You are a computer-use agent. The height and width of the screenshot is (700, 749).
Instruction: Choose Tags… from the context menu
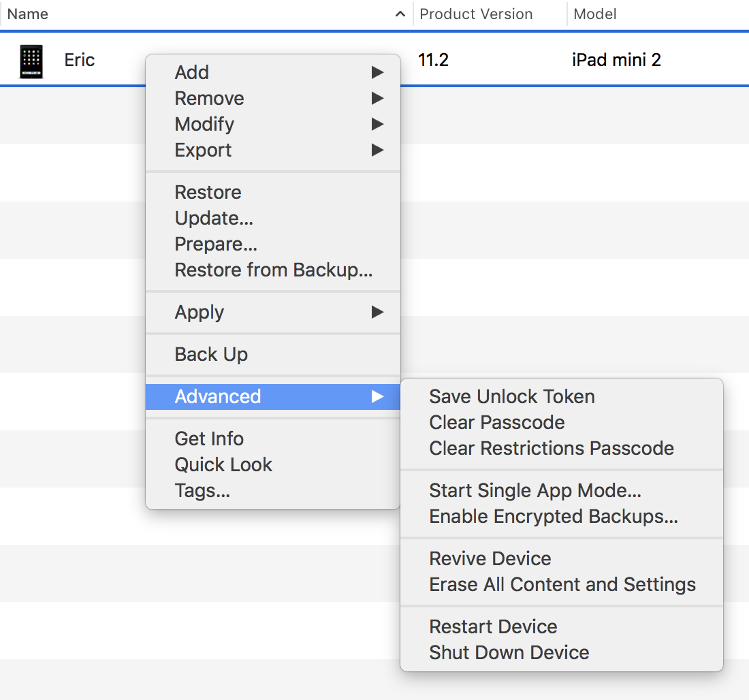pyautogui.click(x=273, y=490)
